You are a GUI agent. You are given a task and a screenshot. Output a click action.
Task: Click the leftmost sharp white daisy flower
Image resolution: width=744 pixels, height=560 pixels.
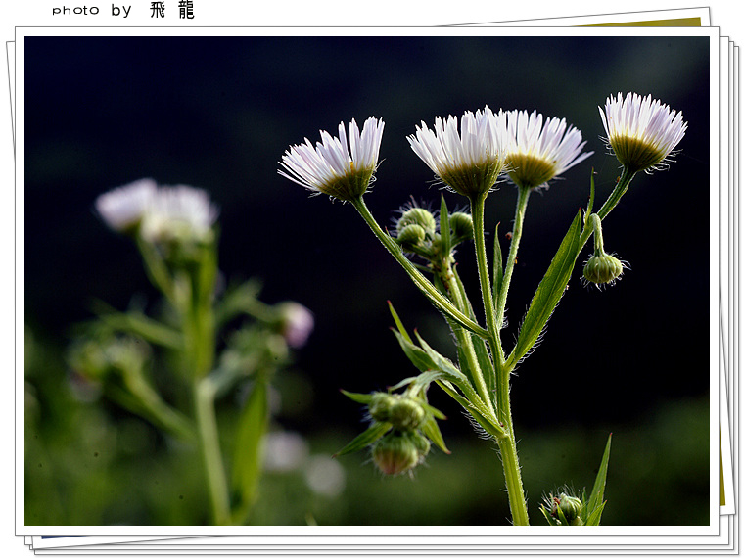click(x=336, y=161)
